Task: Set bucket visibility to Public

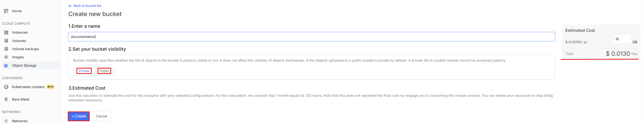Action: [x=104, y=71]
